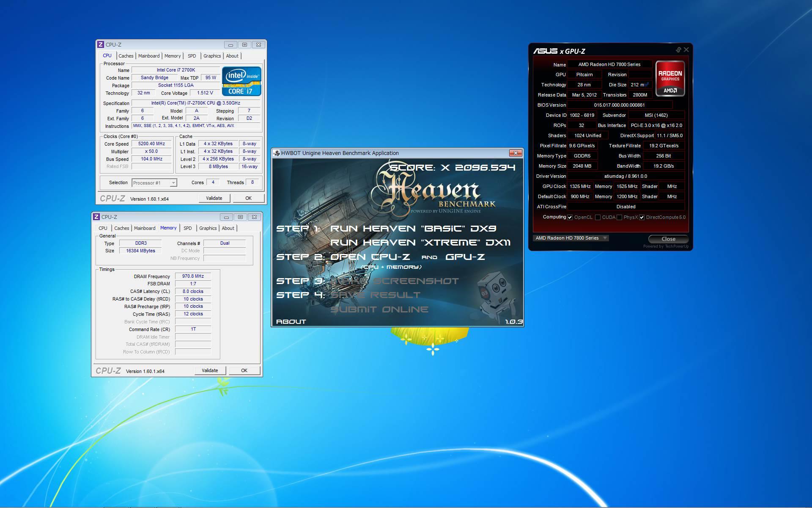The width and height of the screenshot is (812, 508).
Task: Click Take Screenshot in Heaven window
Action: click(395, 281)
